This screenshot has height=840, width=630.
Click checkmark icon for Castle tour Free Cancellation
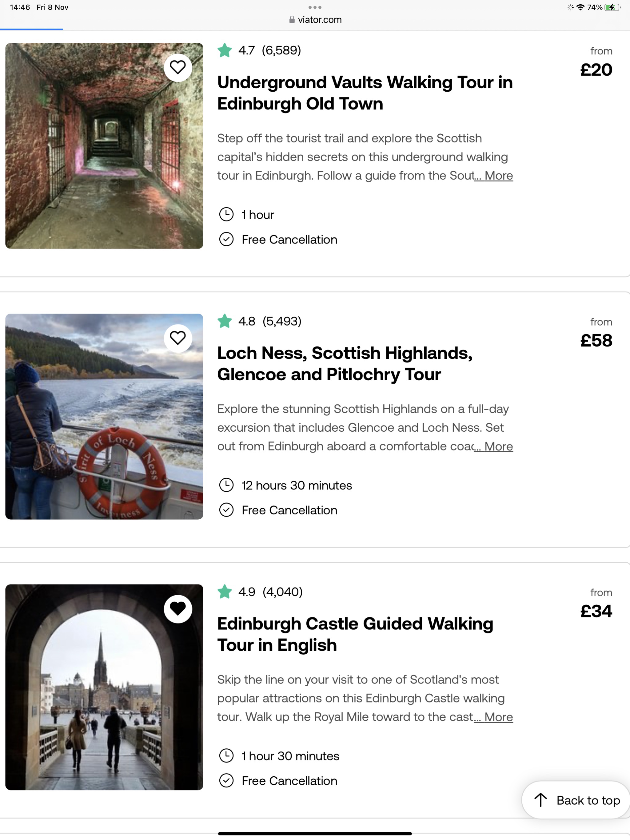pyautogui.click(x=226, y=781)
